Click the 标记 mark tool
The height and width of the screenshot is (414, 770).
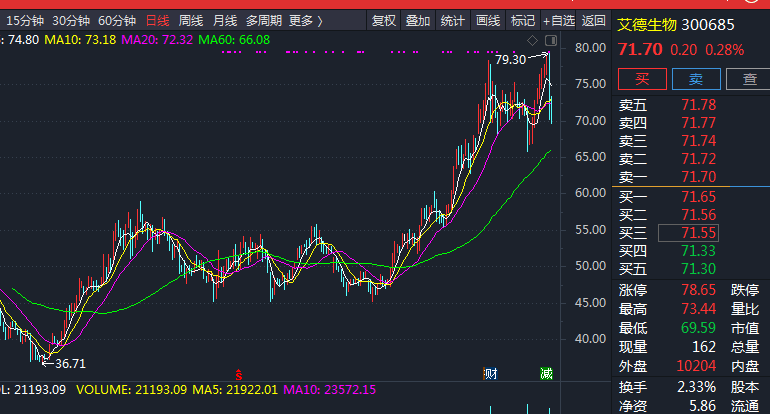click(522, 21)
